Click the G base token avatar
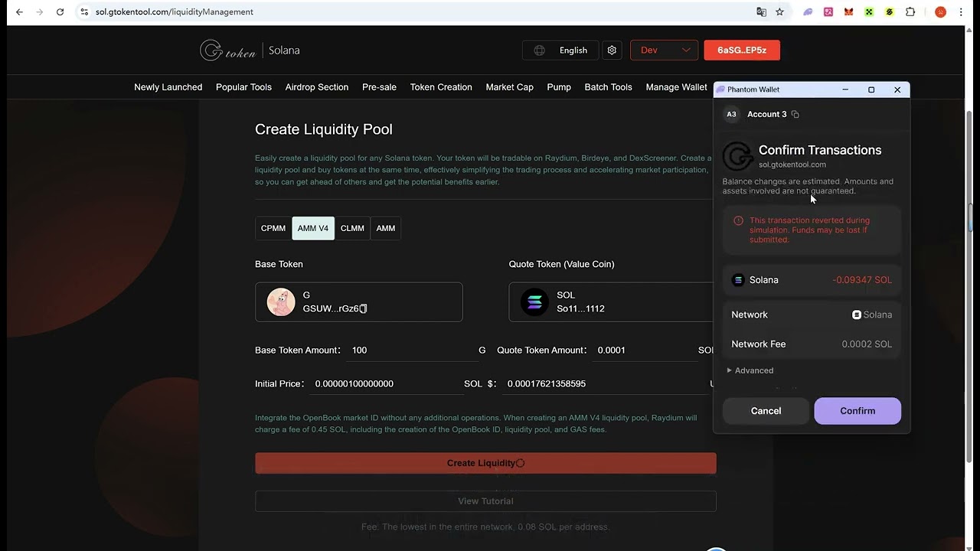The image size is (980, 551). click(281, 302)
